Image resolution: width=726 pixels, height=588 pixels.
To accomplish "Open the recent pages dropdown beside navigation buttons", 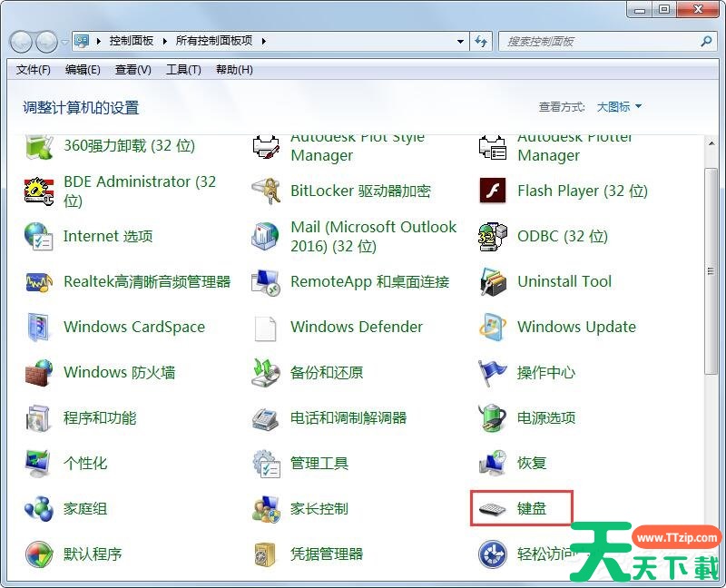I will tap(64, 42).
